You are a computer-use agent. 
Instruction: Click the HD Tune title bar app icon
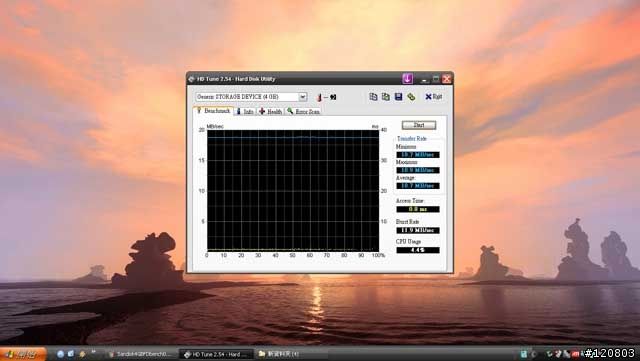pyautogui.click(x=191, y=79)
